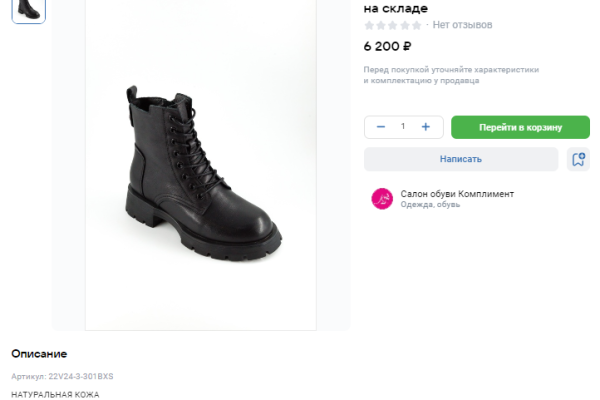Choose the fourth rating star
Image resolution: width=600 pixels, height=400 pixels.
click(x=405, y=25)
